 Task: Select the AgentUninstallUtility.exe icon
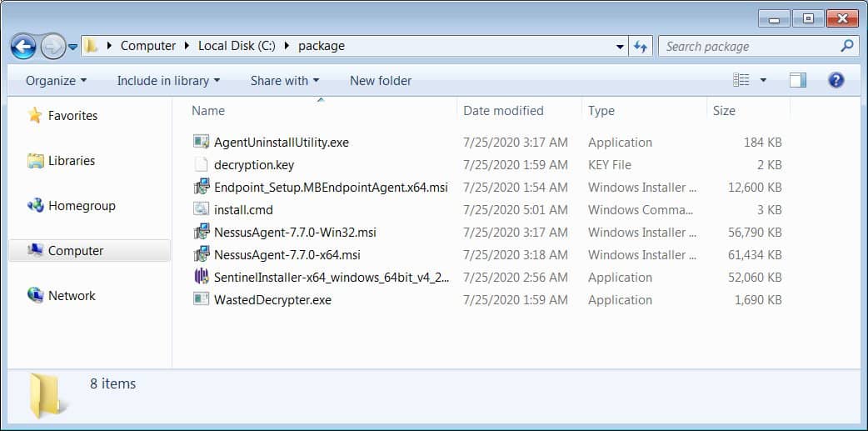[201, 142]
